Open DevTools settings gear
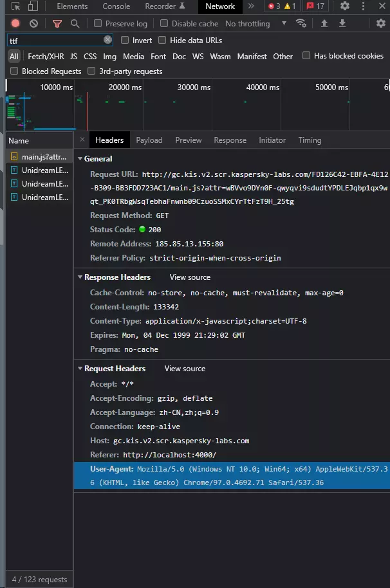 (345, 6)
